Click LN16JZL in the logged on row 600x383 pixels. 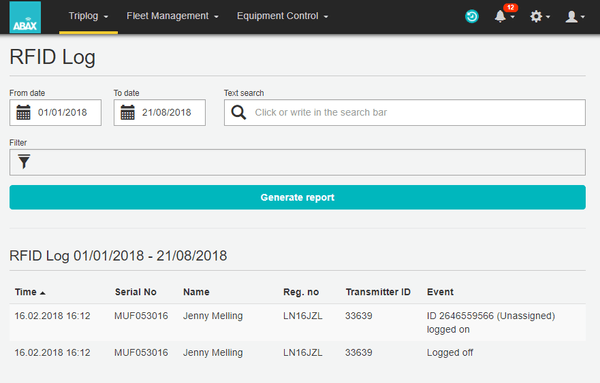click(x=303, y=316)
